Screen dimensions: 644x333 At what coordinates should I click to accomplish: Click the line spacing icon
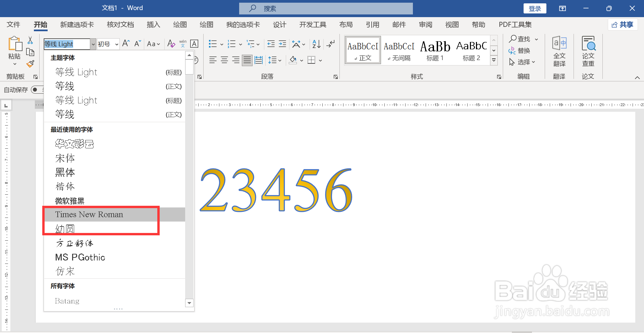tap(272, 60)
